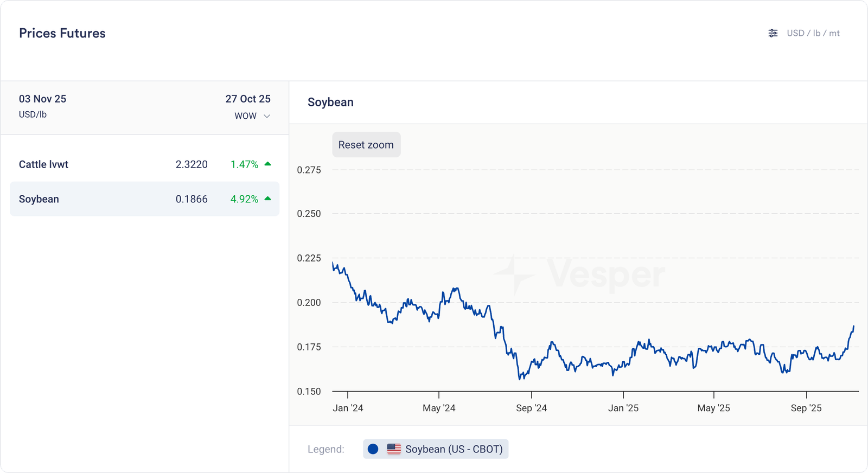Click the May '24 label on x-axis

pyautogui.click(x=439, y=408)
